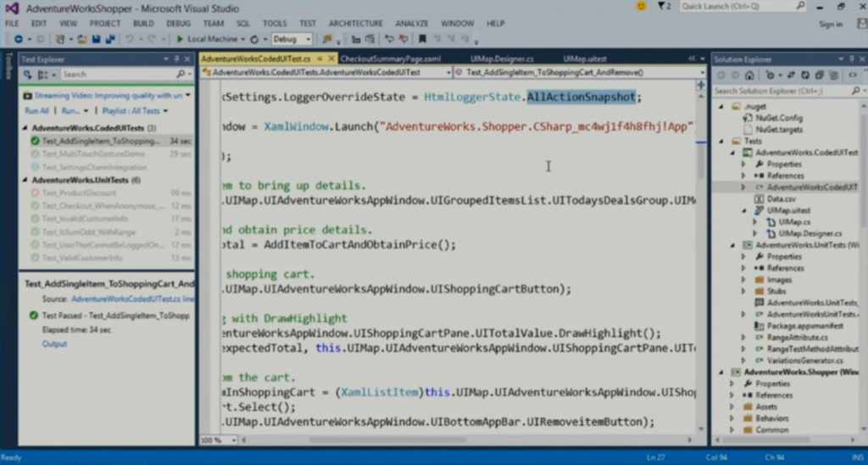The height and width of the screenshot is (465, 868).
Task: Uncomment the selected lines icon
Action: 403,39
